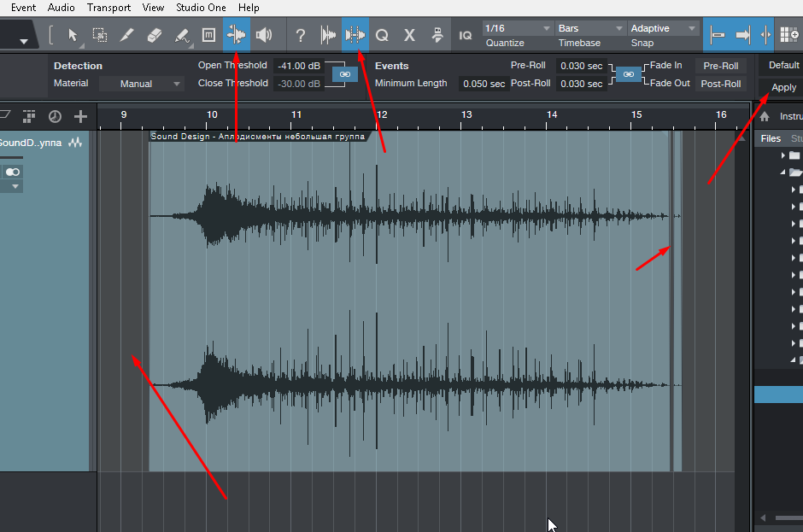The height and width of the screenshot is (532, 803).
Task: Open the Snap Adaptive dropdown
Action: click(x=664, y=28)
